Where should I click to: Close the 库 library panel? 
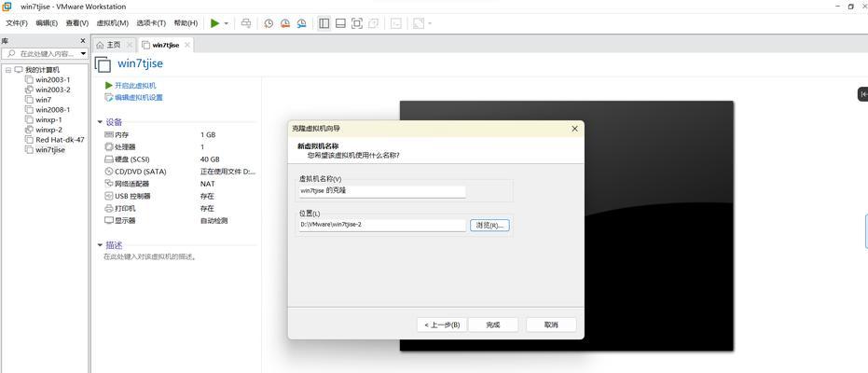[83, 40]
